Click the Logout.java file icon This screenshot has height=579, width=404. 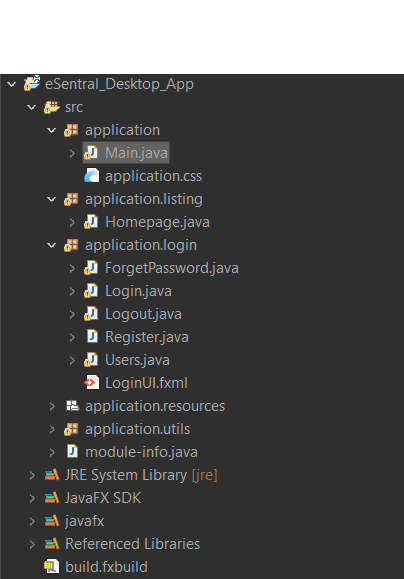91,314
